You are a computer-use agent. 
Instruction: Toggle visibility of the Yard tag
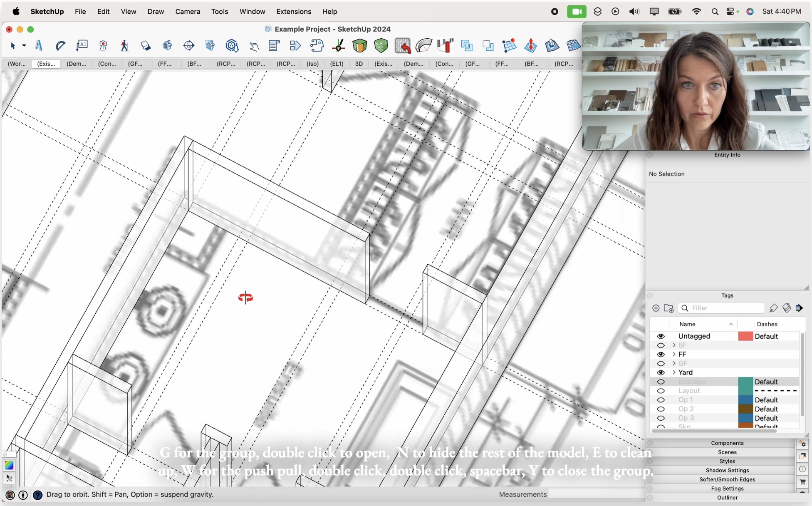tap(661, 372)
